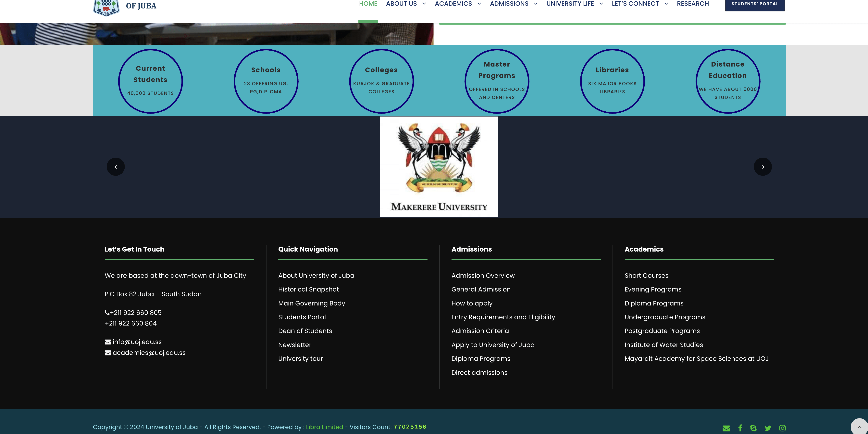Click the Makerere University logo thumbnail
The height and width of the screenshot is (434, 868).
[439, 167]
